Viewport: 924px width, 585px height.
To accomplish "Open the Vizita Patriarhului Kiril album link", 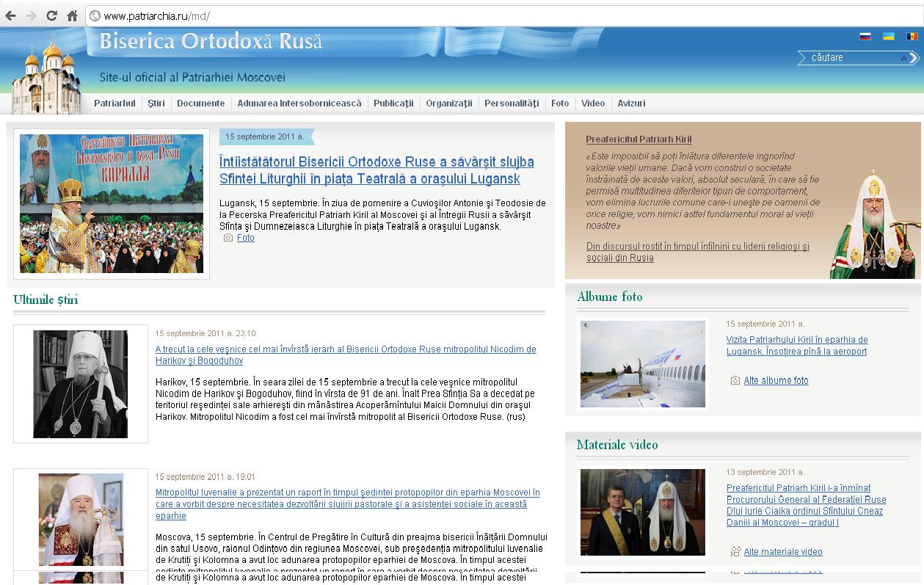I will [797, 346].
